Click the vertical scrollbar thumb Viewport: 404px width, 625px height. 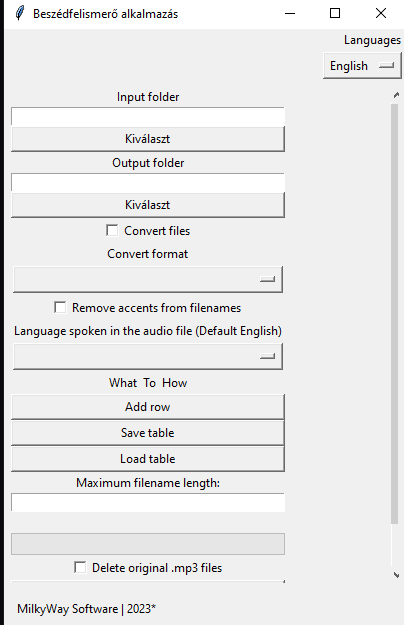tap(395, 314)
